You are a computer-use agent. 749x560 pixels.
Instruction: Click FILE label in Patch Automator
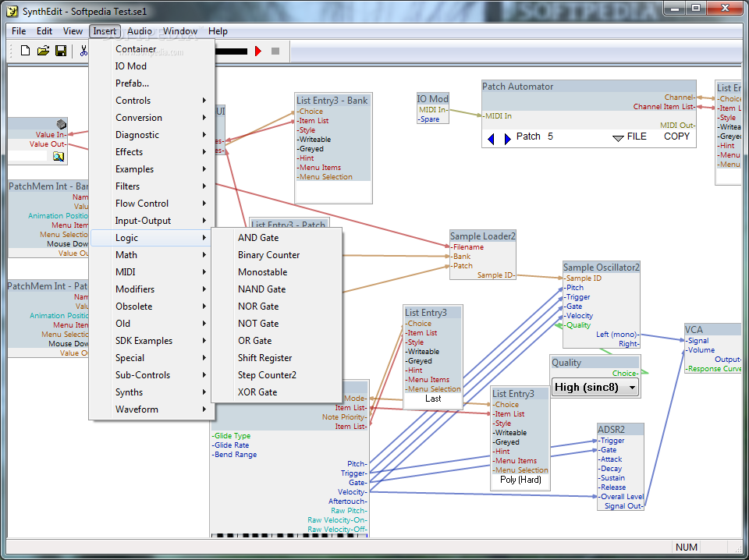pyautogui.click(x=637, y=136)
